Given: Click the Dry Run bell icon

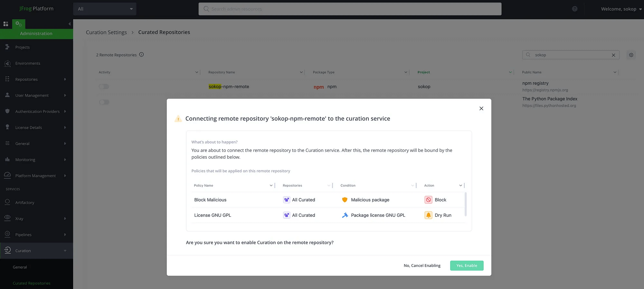Looking at the screenshot, I should (428, 215).
